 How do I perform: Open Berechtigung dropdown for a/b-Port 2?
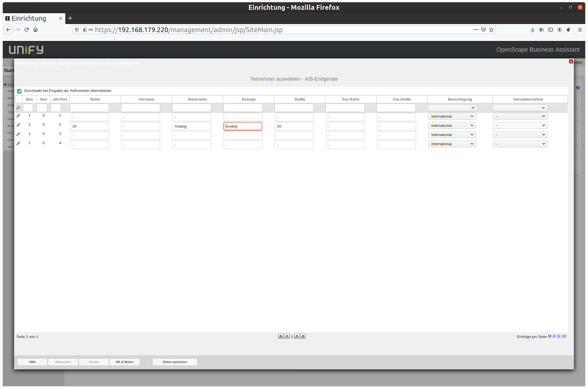point(452,125)
